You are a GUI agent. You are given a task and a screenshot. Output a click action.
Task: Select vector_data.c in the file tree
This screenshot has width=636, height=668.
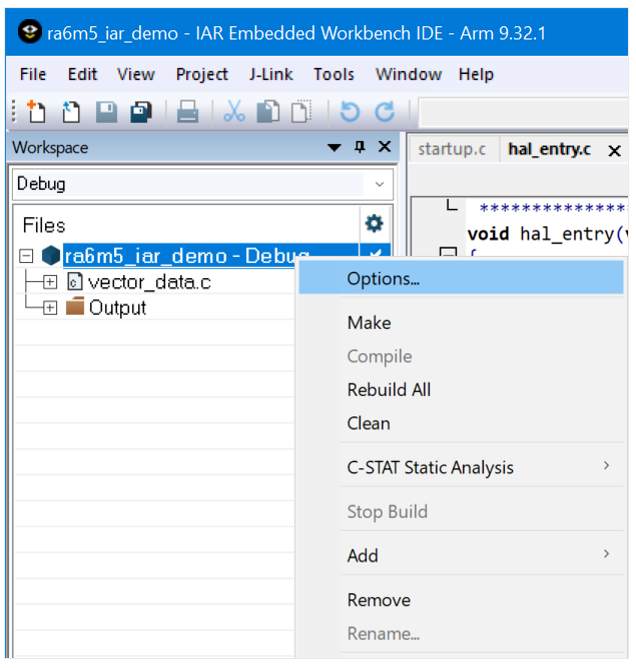coord(150,282)
